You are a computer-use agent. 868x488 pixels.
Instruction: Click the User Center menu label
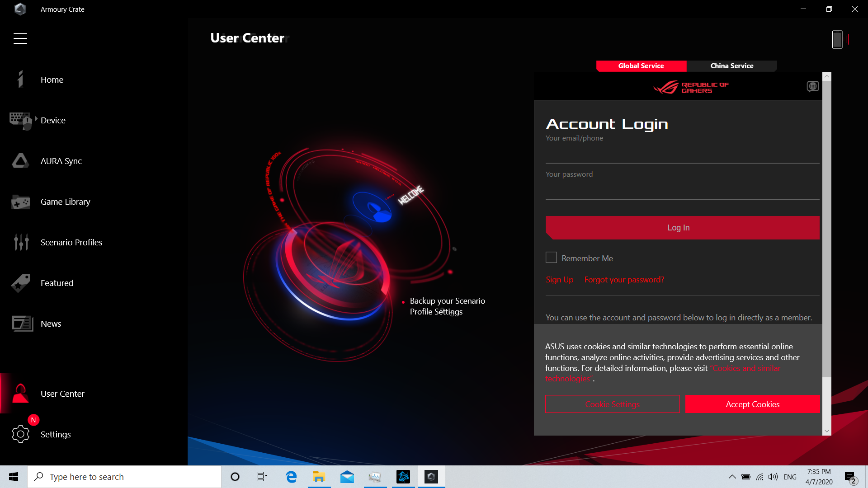pos(62,394)
